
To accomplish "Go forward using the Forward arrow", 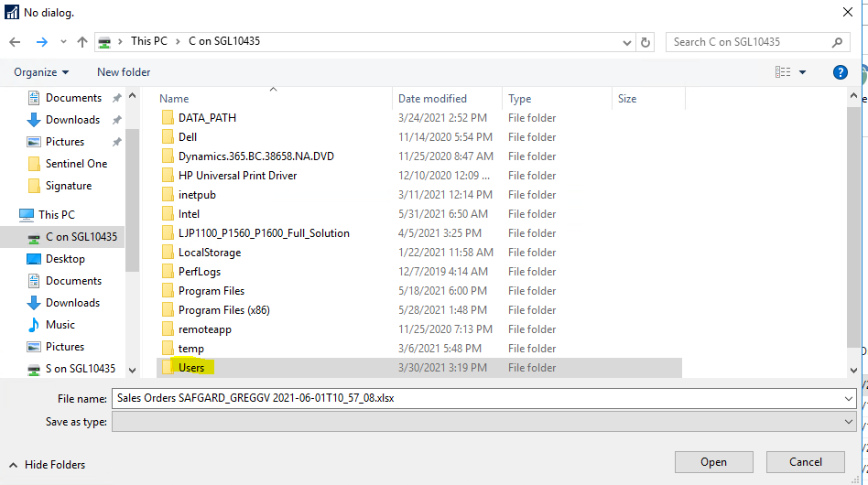I will 41,42.
